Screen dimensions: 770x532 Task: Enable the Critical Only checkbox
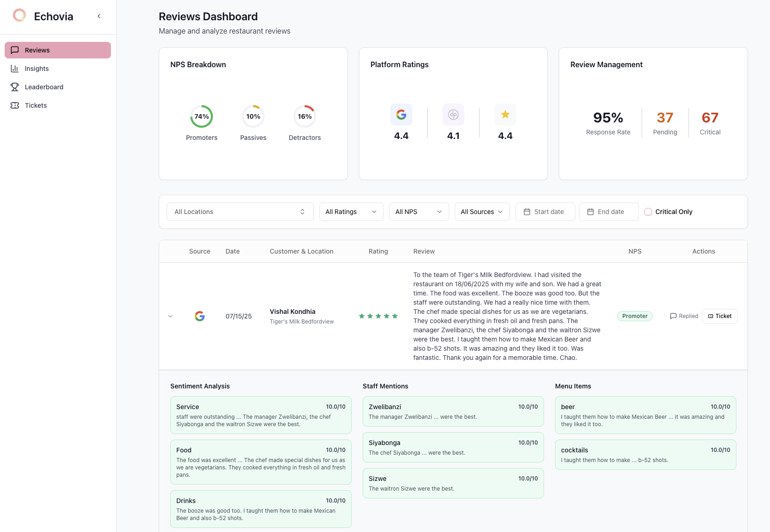[648, 212]
